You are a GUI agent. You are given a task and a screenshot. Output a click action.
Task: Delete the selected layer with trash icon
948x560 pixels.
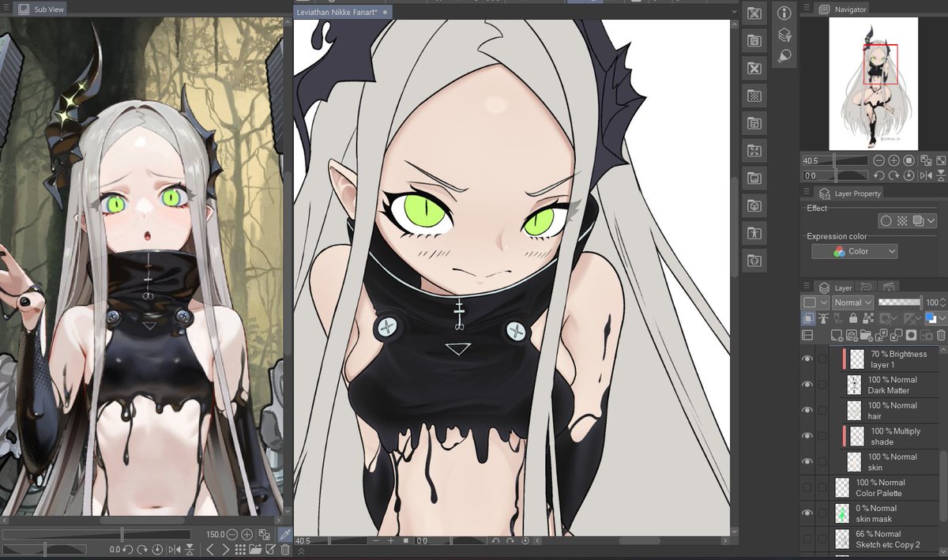pos(940,336)
